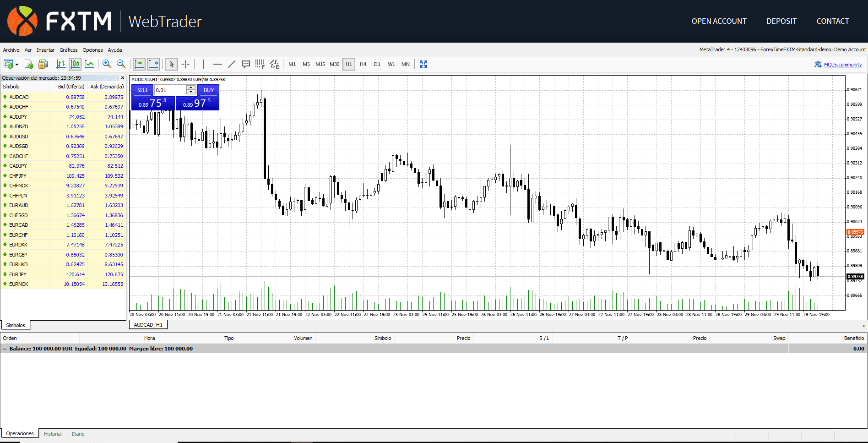
Task: Open the Gráficos menu
Action: pyautogui.click(x=68, y=50)
